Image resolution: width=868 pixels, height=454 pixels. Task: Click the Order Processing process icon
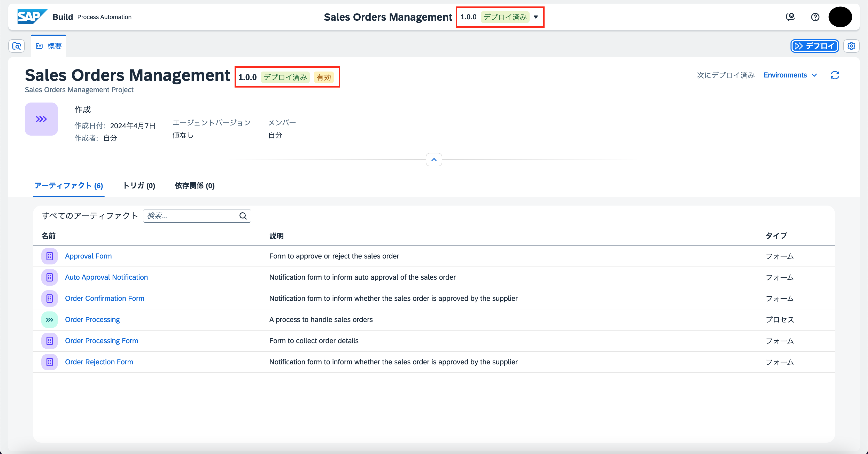pos(50,320)
